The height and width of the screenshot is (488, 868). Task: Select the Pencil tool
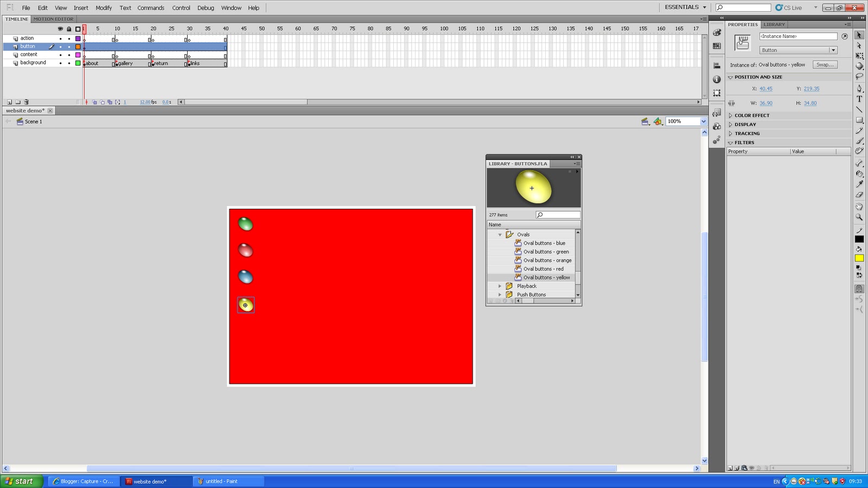pos(859,131)
